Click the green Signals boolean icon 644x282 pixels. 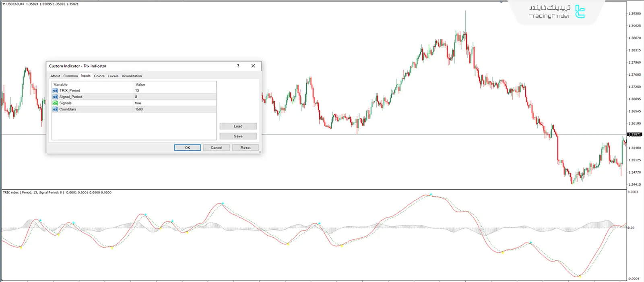click(55, 103)
